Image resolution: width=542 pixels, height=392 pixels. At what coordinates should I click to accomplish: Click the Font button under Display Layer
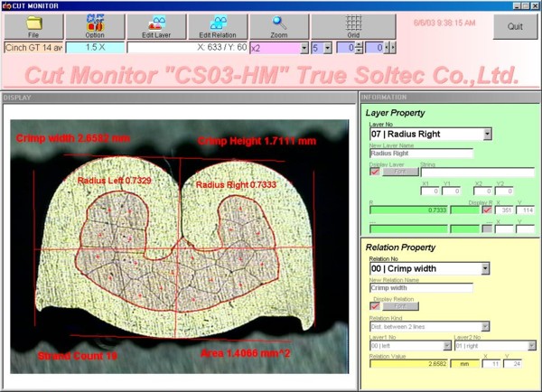(x=398, y=172)
